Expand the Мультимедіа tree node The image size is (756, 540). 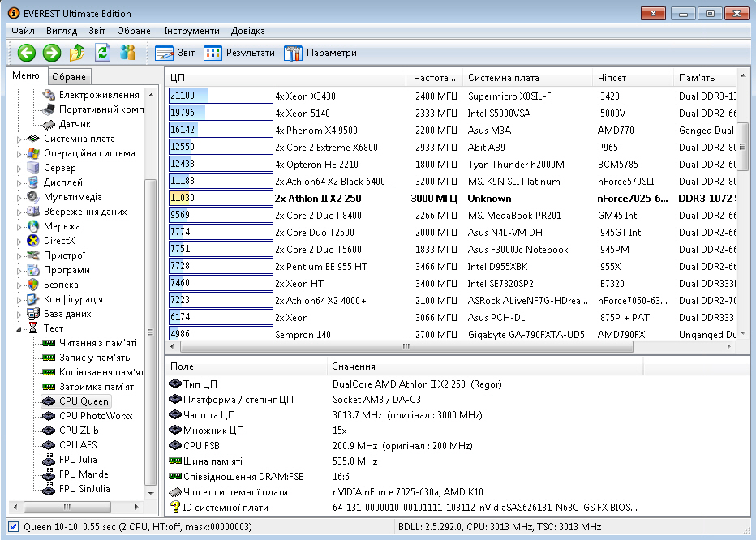(19, 198)
